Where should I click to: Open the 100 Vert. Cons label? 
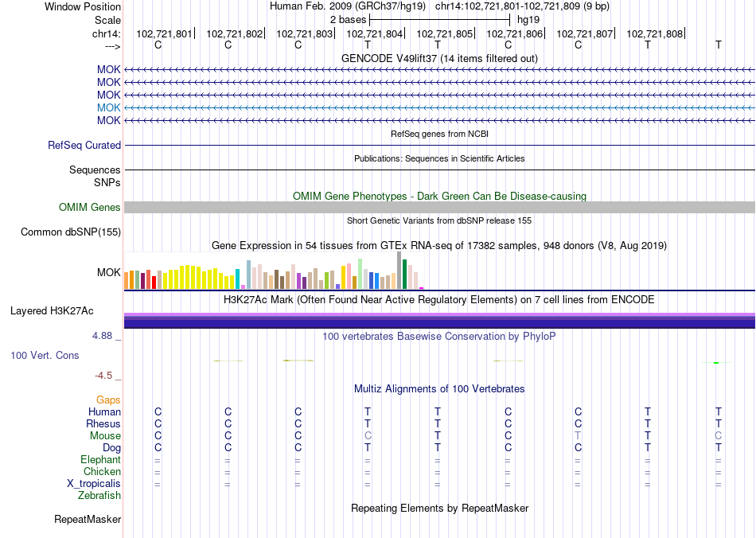pos(45,355)
